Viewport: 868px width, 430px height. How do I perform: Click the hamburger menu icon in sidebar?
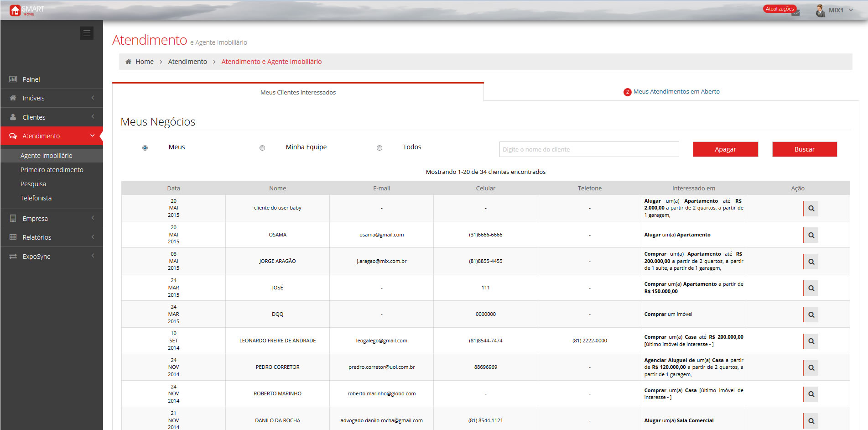click(x=87, y=33)
